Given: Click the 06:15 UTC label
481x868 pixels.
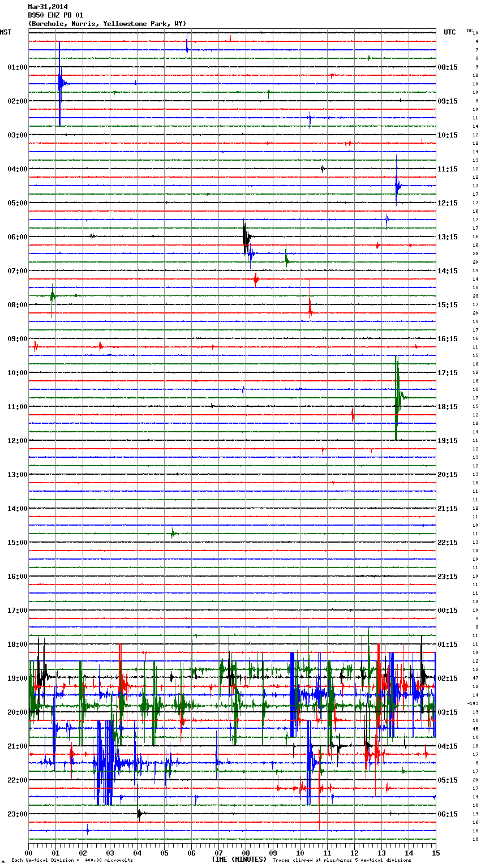Looking at the screenshot, I should pyautogui.click(x=448, y=814).
